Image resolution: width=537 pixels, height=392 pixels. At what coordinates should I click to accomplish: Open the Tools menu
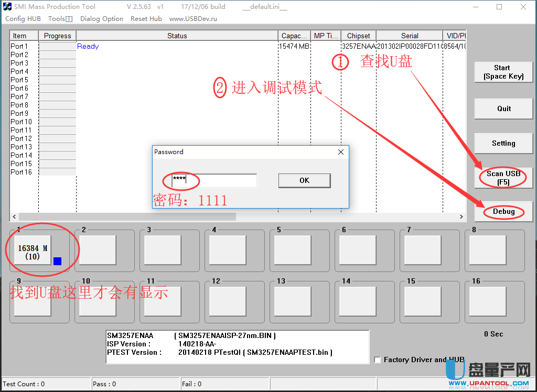click(60, 19)
